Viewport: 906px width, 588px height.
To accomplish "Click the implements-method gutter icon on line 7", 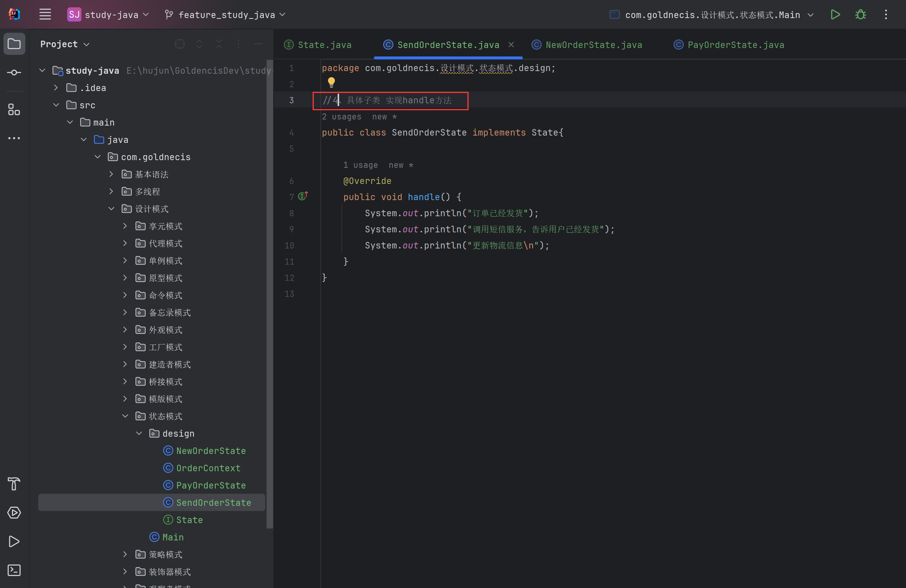I will [x=303, y=196].
